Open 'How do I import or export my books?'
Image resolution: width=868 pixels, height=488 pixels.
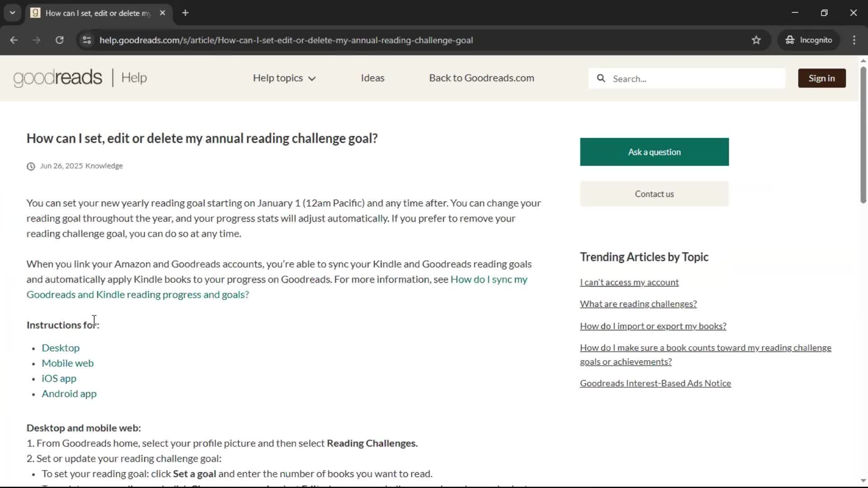click(x=653, y=326)
